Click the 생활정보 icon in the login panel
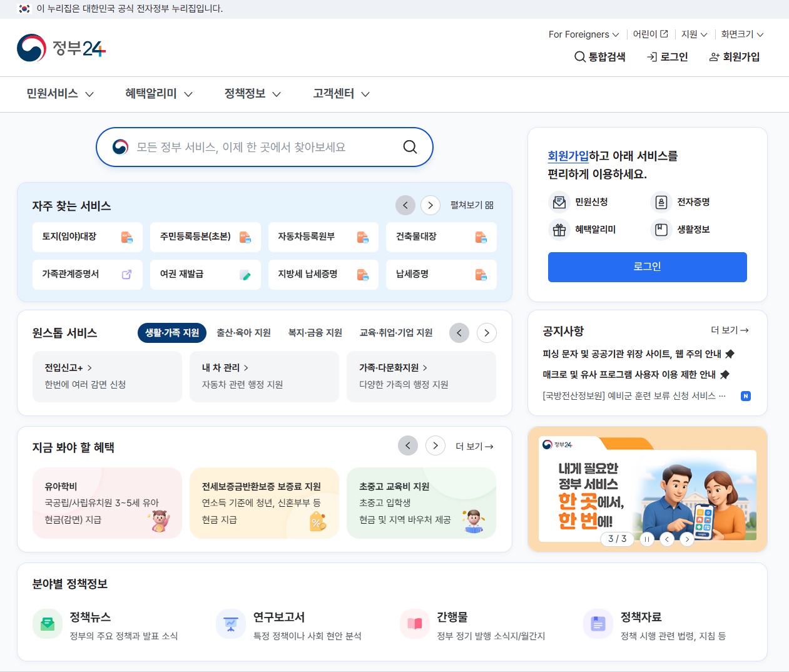This screenshot has height=672, width=789. [x=661, y=230]
